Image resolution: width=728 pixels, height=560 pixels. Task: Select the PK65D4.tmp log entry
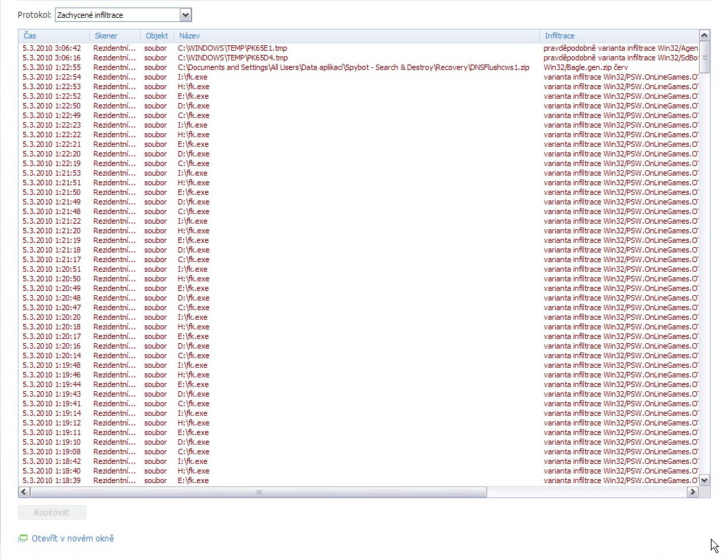click(232, 58)
